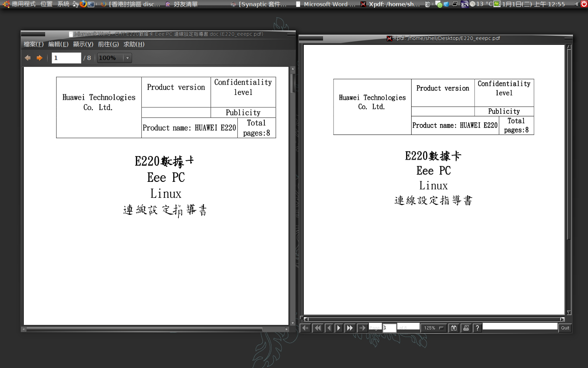Launch Firefox from top panel icon
The image size is (588, 368).
(83, 4)
